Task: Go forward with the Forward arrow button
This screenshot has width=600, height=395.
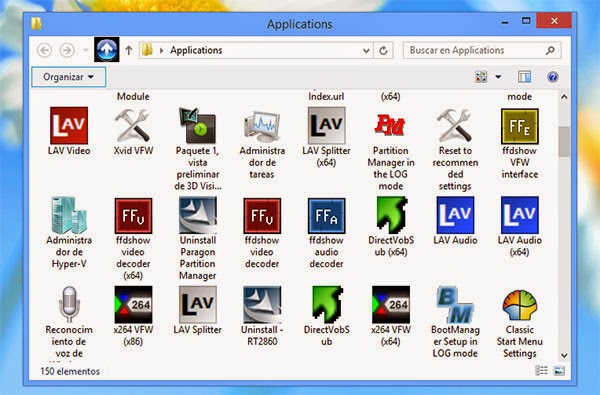Action: click(x=67, y=50)
